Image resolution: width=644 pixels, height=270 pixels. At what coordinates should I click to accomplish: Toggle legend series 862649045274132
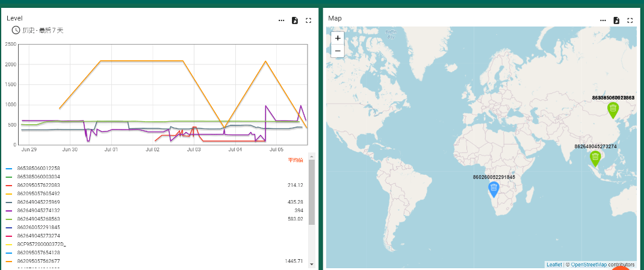[x=38, y=210]
